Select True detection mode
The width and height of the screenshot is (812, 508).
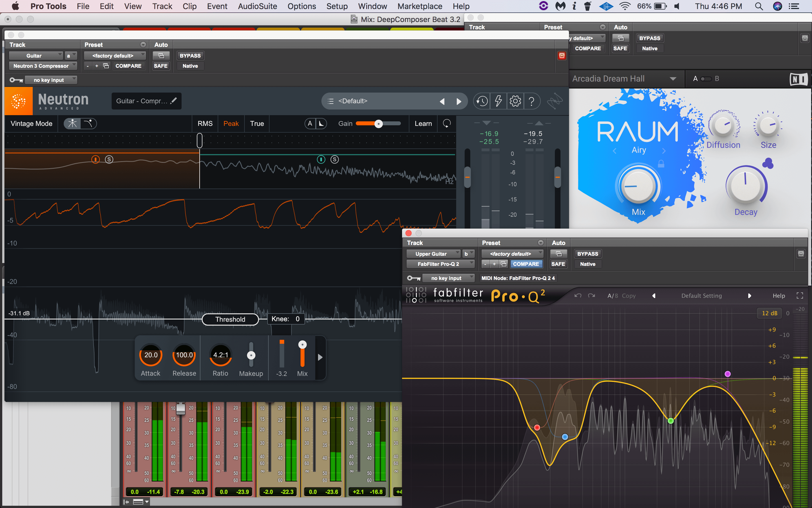pos(257,124)
